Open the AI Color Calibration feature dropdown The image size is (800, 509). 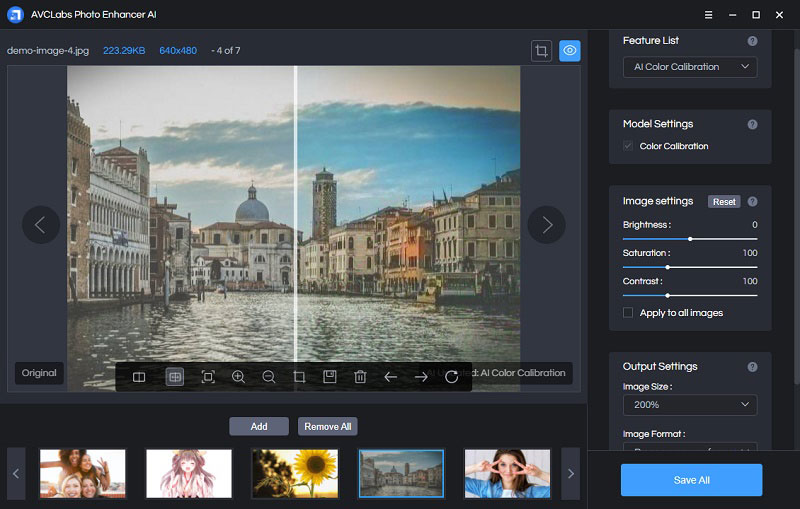pos(690,67)
